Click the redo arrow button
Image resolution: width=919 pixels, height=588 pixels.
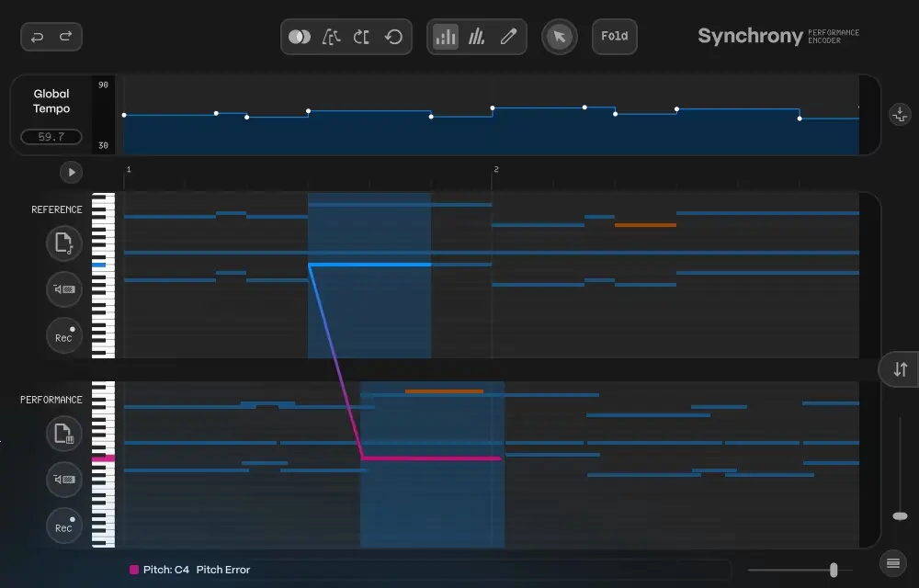pyautogui.click(x=65, y=37)
